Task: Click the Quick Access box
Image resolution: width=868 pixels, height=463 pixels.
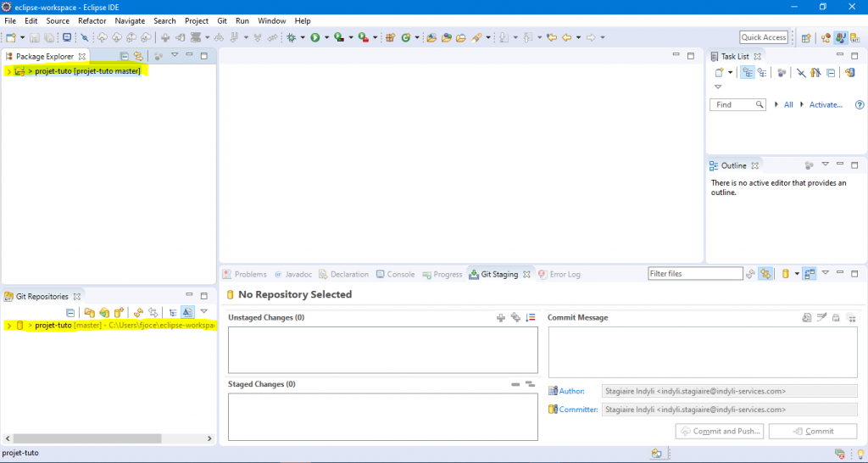Action: tap(764, 37)
